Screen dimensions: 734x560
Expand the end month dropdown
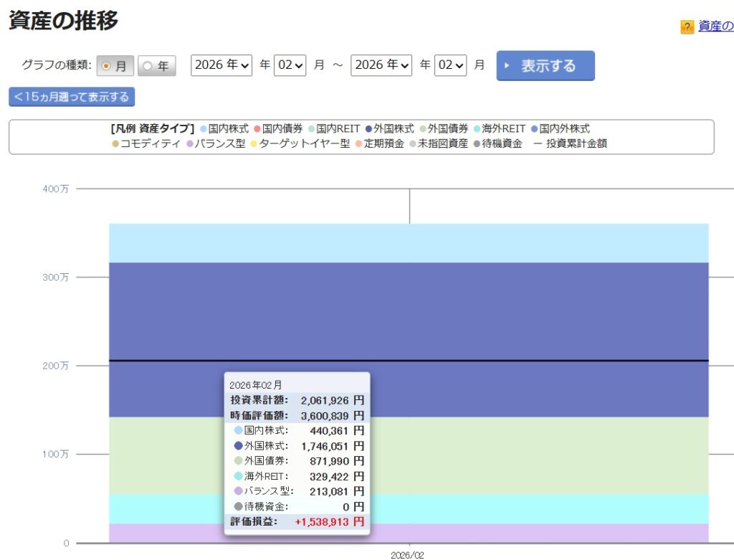coord(450,65)
